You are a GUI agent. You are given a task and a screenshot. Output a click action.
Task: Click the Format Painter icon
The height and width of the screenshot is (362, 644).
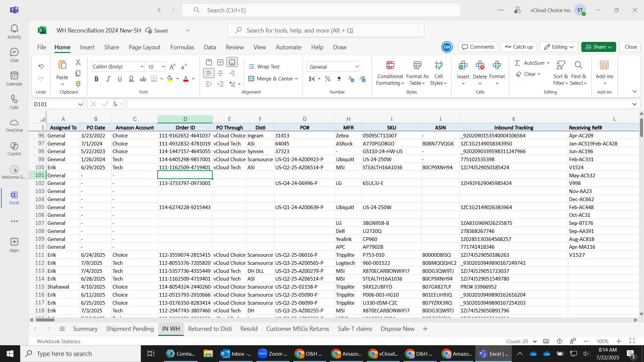point(78,84)
